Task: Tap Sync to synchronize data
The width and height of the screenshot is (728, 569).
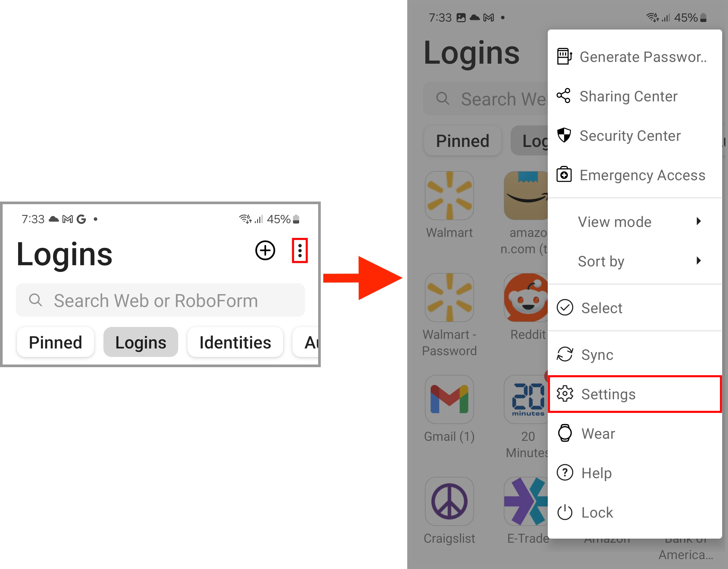Action: point(634,355)
